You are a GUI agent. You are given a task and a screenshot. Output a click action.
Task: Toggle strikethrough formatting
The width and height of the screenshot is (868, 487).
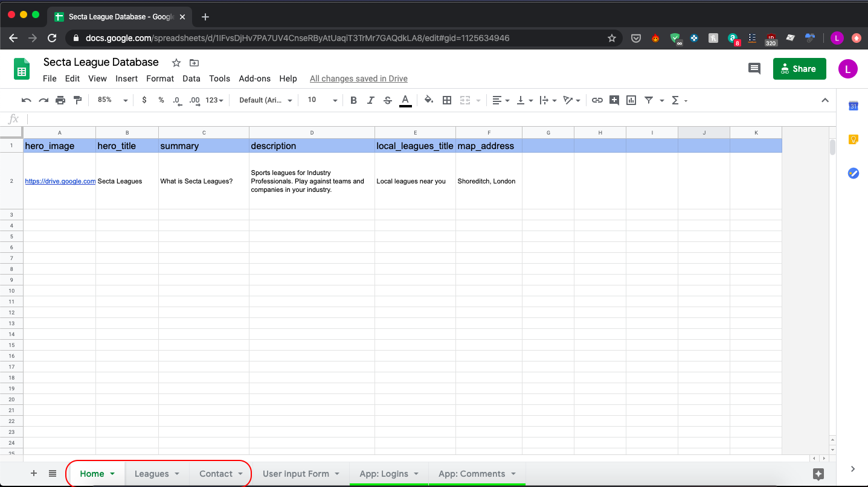[x=388, y=100]
